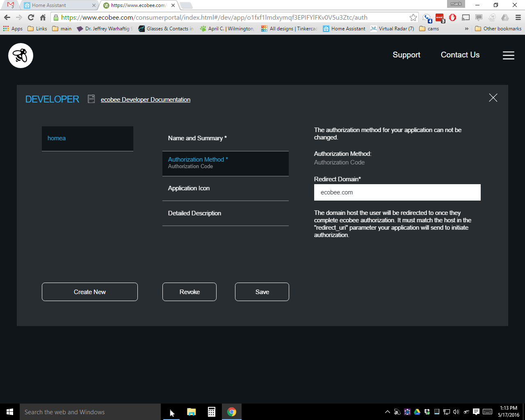Open the Chrome main menu
This screenshot has width=525, height=420.
pos(518,17)
